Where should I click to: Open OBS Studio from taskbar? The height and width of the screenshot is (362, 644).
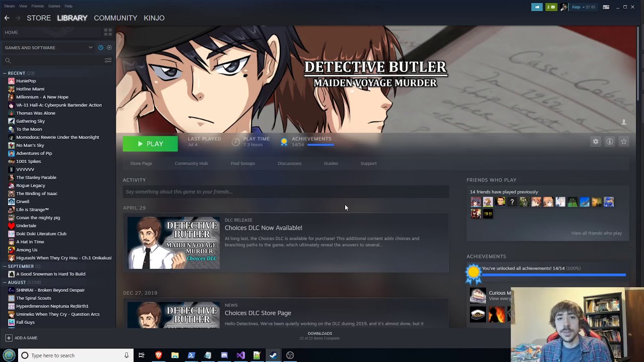pos(290,355)
